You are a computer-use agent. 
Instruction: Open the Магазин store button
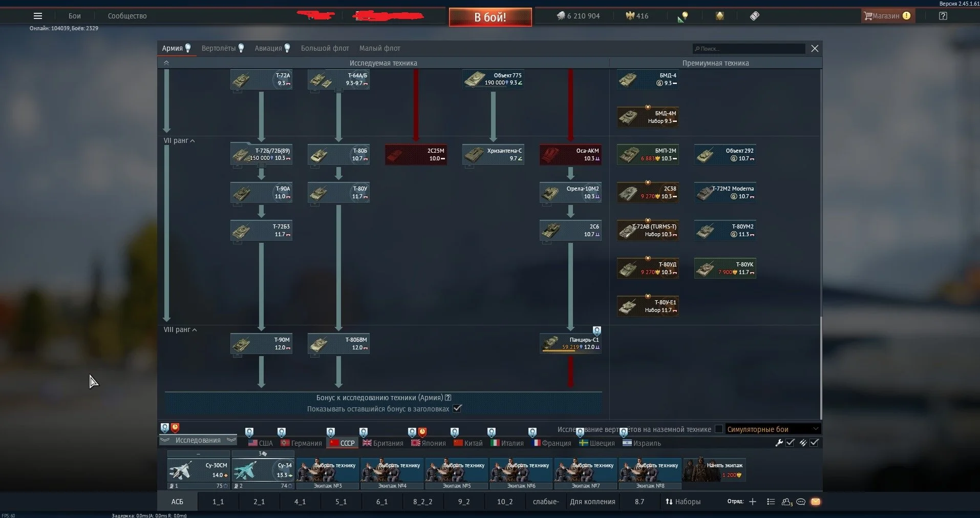click(x=886, y=16)
